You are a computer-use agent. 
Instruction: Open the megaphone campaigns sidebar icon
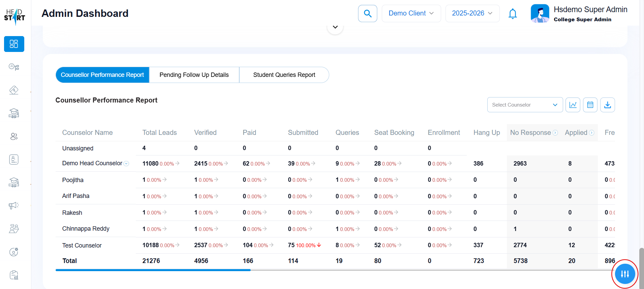[x=14, y=205]
